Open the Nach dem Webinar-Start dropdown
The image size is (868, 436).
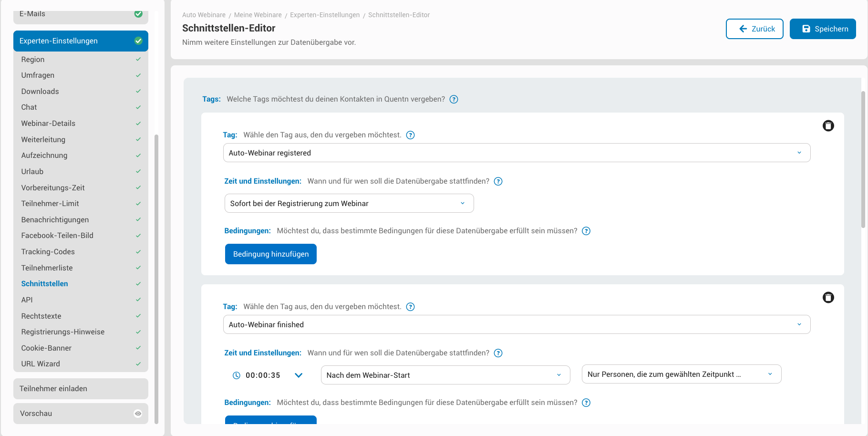pos(445,375)
